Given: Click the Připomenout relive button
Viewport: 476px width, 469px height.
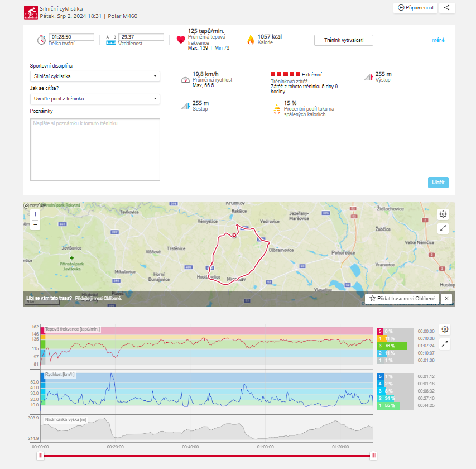Looking at the screenshot, I should pos(415,8).
